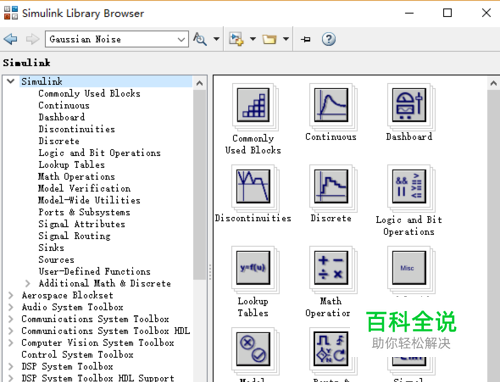
Task: Open Commonly Used Blocks library icon
Action: coord(253,105)
